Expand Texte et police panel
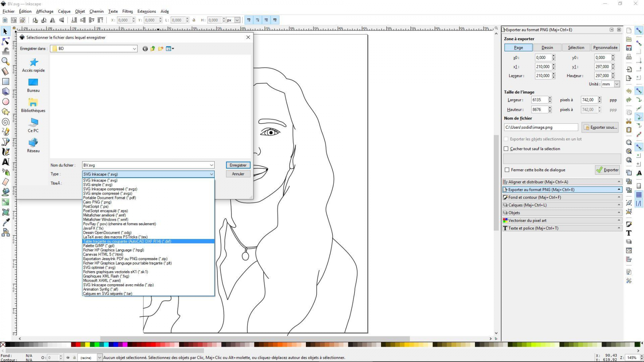This screenshot has width=644, height=362. click(562, 228)
